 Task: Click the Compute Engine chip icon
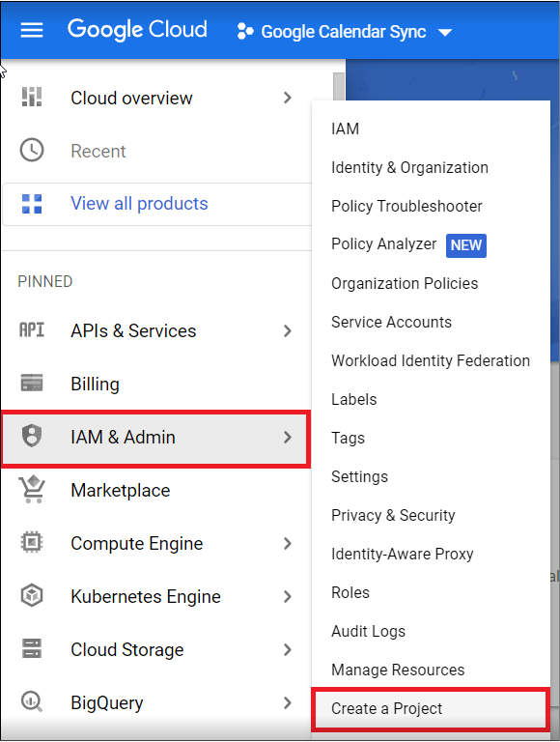click(x=32, y=542)
